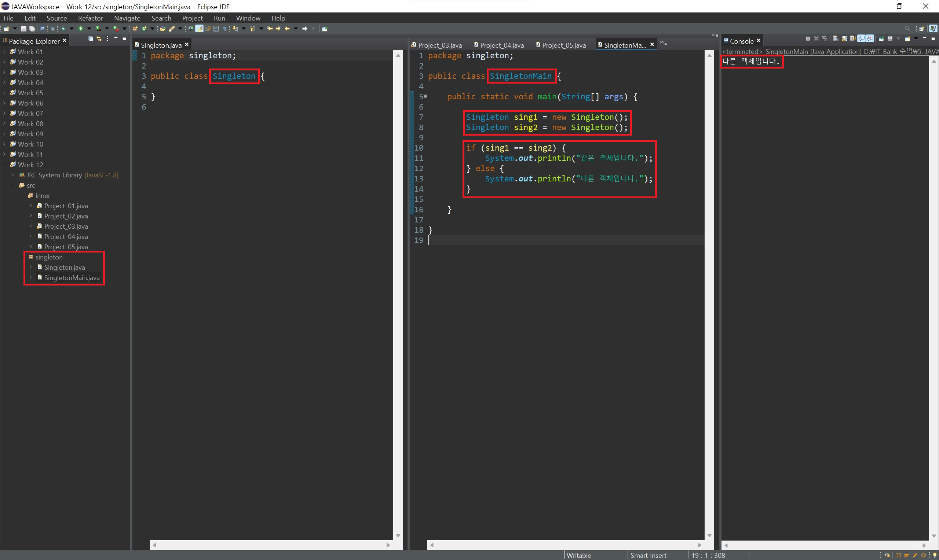The image size is (939, 560).
Task: Toggle Word Wrap in Console toolbar
Action: coord(853,39)
